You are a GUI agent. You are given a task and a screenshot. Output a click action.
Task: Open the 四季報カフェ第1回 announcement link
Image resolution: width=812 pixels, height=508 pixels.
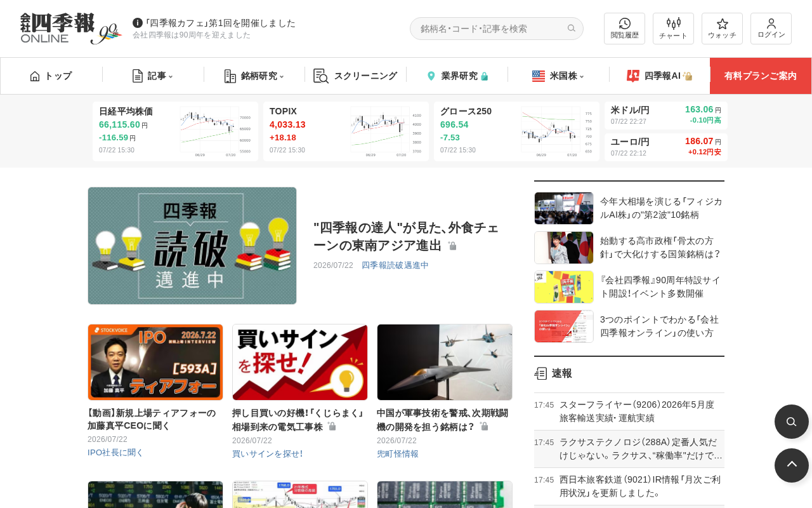click(x=220, y=23)
